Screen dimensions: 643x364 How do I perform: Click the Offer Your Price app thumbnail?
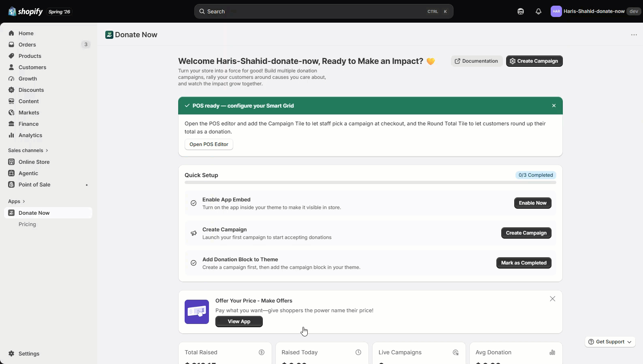197,312
